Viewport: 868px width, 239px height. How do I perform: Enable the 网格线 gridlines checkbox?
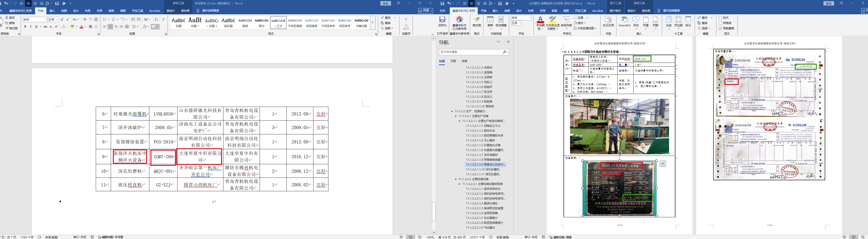pos(721,23)
